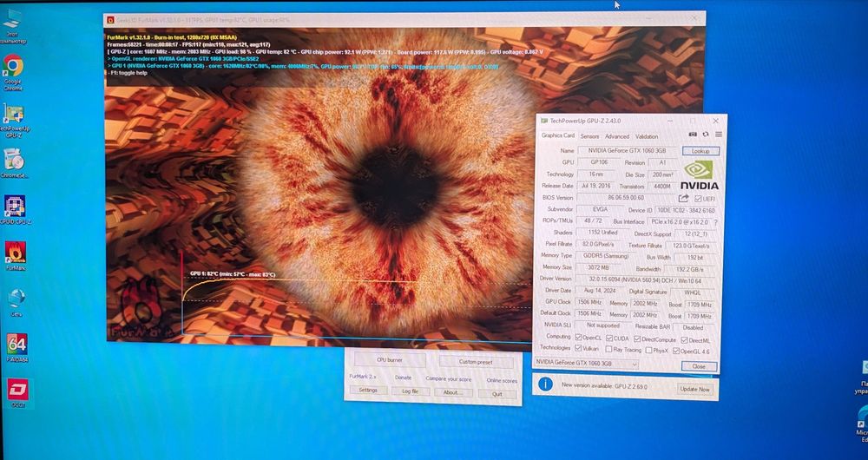
Task: Click the GPU-Z refresh icon
Action: click(x=705, y=135)
